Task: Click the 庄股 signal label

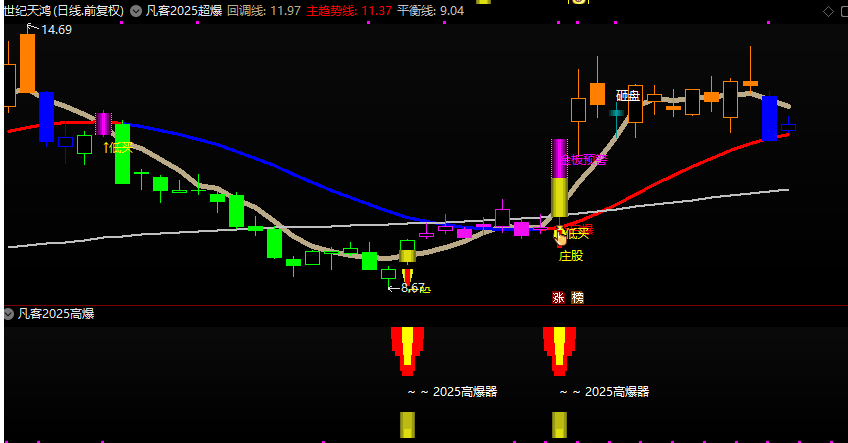Action: 570,255
